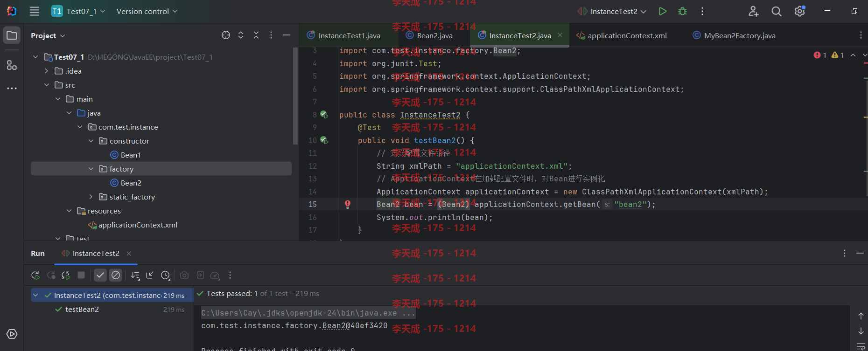Expand the static_factory package
This screenshot has width=868, height=351.
(x=91, y=197)
